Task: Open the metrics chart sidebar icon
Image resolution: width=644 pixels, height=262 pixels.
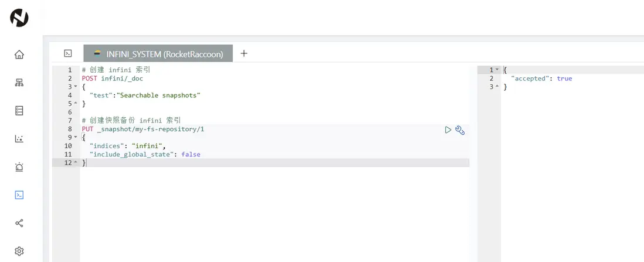Action: tap(19, 139)
